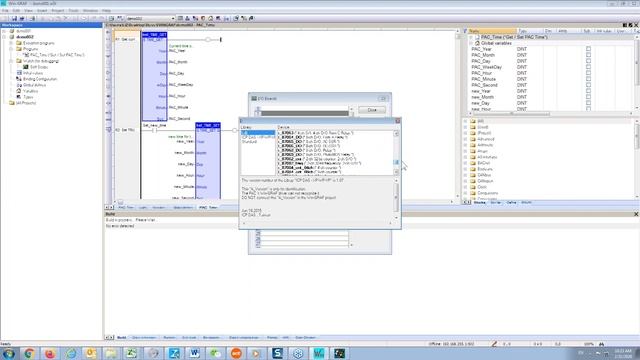Click the Types icon in Workspace tree
This screenshot has height=360, width=640.
click(x=19, y=97)
